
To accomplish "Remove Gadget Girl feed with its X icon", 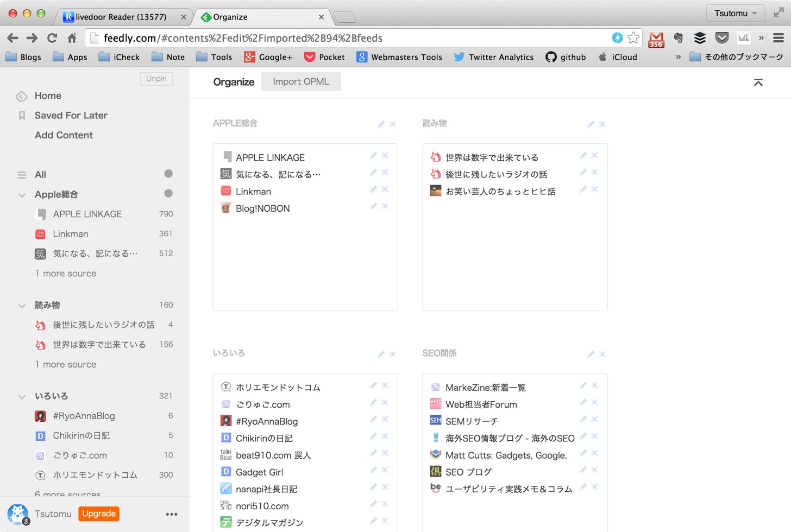I will click(x=385, y=470).
